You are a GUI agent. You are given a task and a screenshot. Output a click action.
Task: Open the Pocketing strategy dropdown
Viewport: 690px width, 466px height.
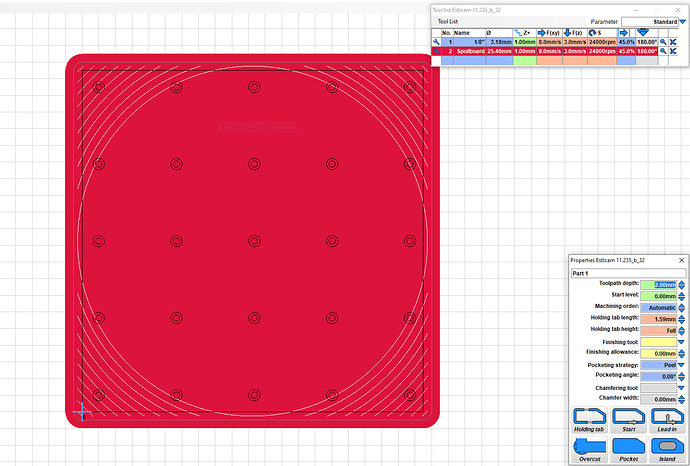(x=681, y=365)
